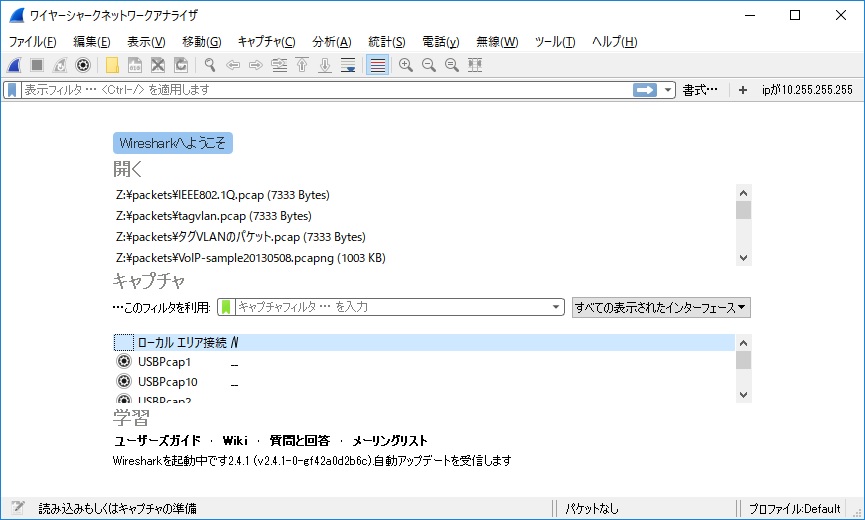The image size is (865, 520).
Task: Open capture options gear icon
Action: pyautogui.click(x=83, y=65)
